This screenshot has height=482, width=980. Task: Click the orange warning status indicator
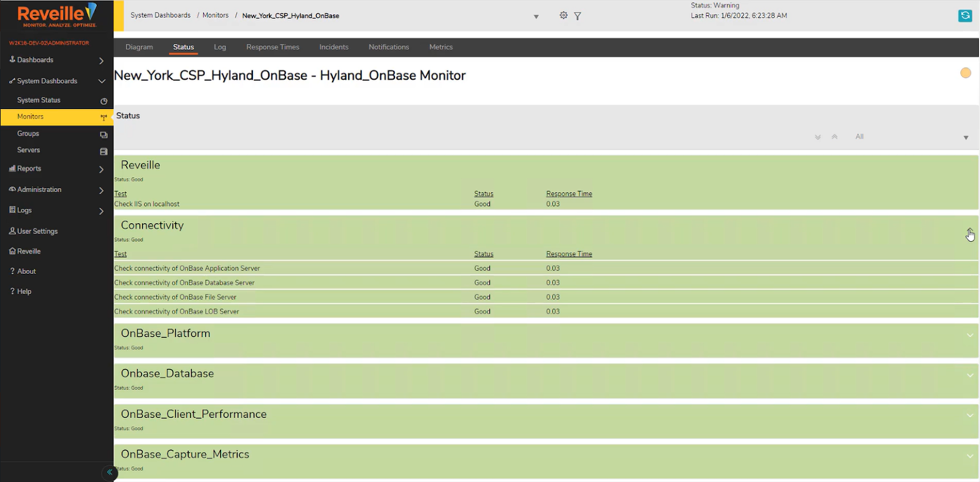(x=966, y=73)
